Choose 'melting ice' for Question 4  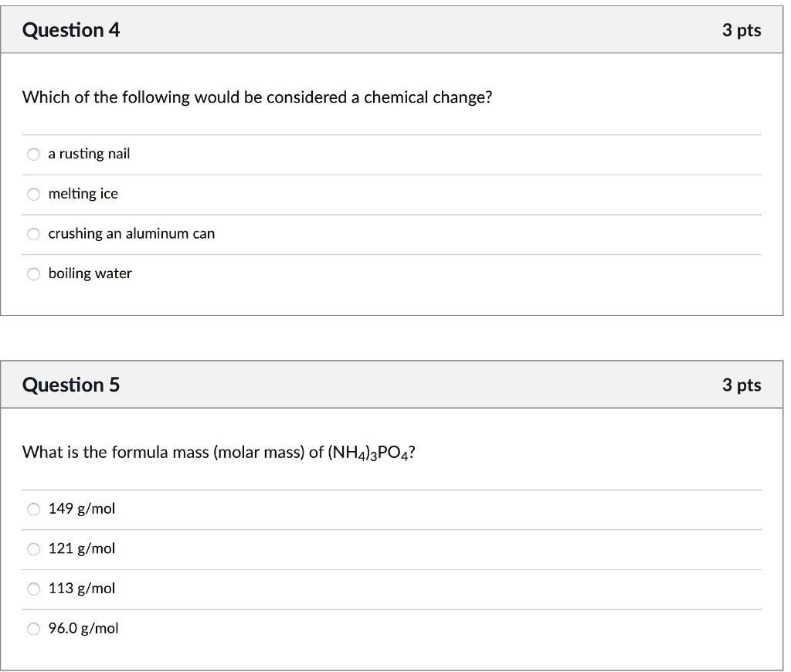click(33, 194)
